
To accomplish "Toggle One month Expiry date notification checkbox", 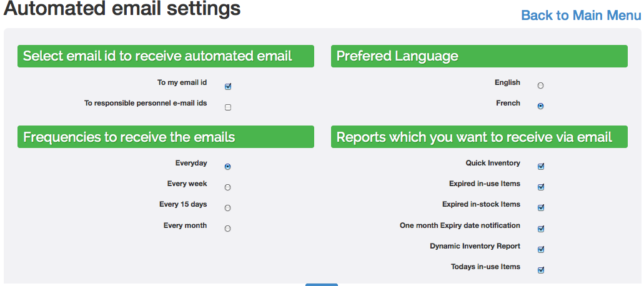I will tap(541, 229).
